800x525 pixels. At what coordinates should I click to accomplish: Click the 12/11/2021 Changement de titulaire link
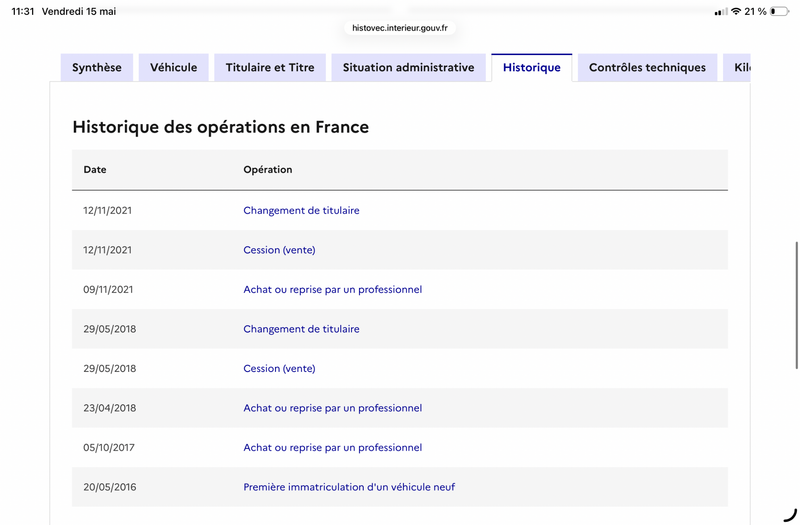point(301,210)
